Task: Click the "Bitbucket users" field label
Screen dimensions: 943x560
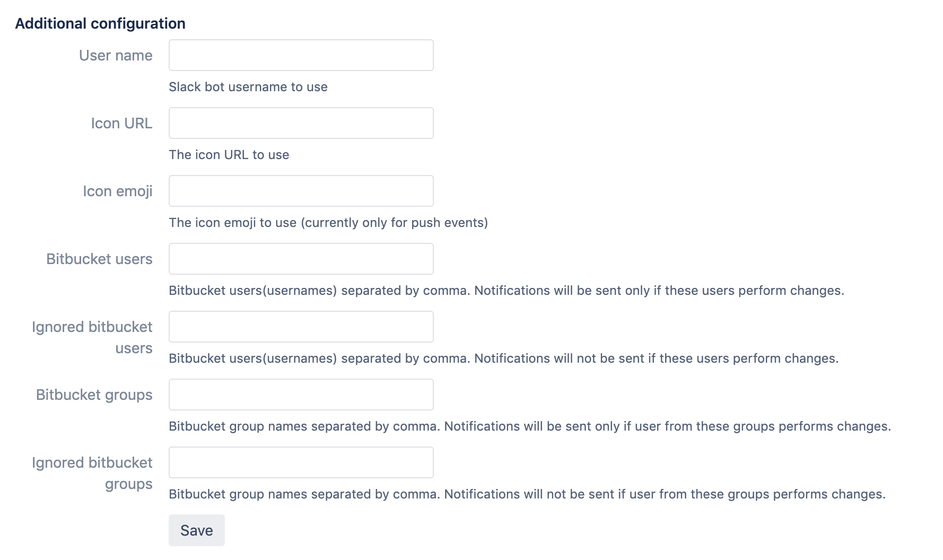Action: 99,259
